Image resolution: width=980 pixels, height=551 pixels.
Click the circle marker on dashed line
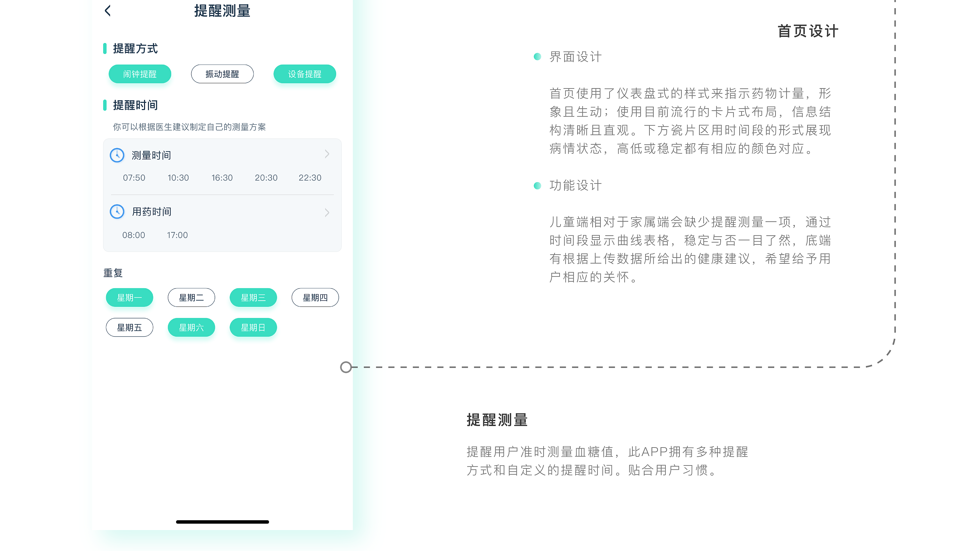346,367
